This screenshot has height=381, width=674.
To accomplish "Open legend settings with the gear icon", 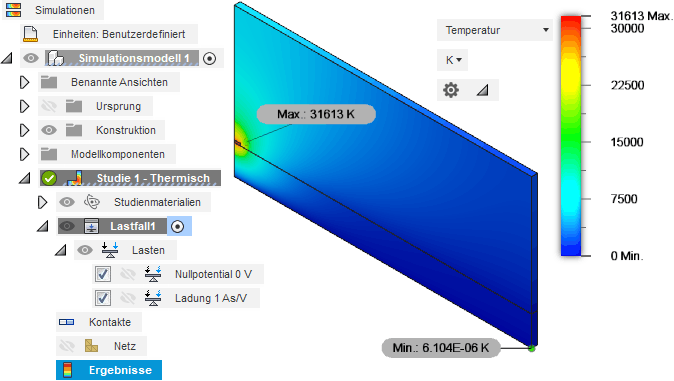I will click(451, 90).
